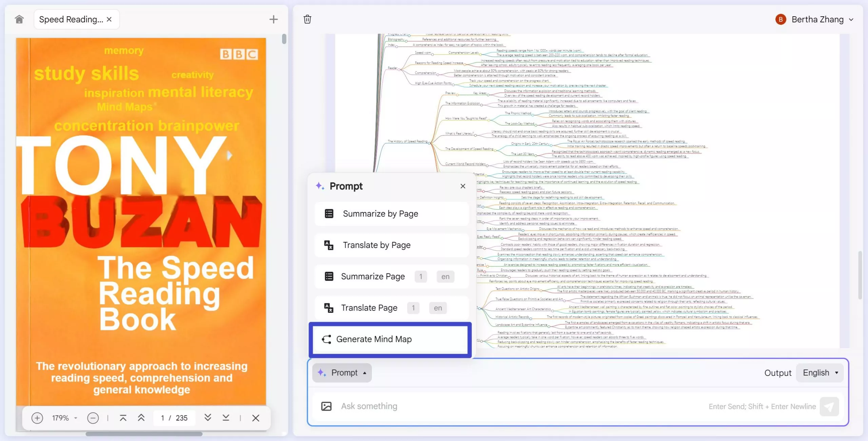Open the 179% zoom level dropdown
This screenshot has width=868, height=441.
click(64, 418)
